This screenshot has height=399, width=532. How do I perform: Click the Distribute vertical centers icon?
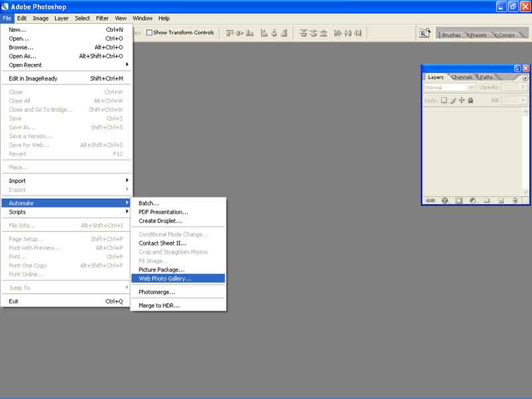[313, 33]
